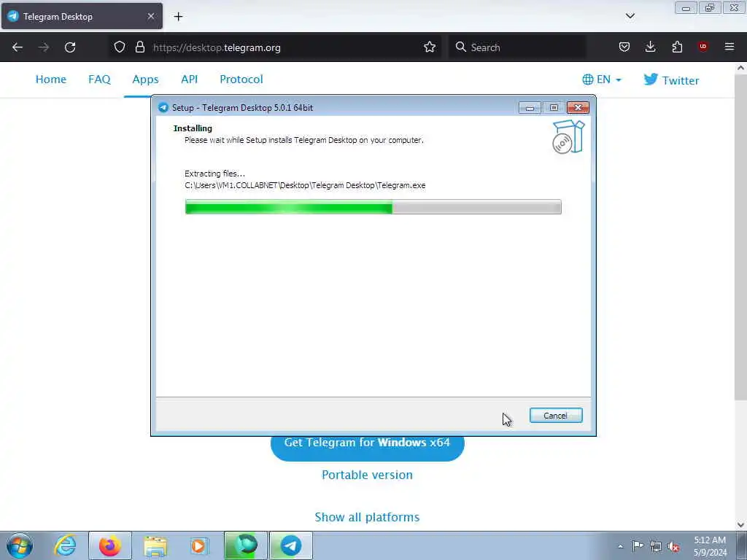Open the taskbar clock showing 5:12 AM
The width and height of the screenshot is (747, 560).
(x=710, y=546)
